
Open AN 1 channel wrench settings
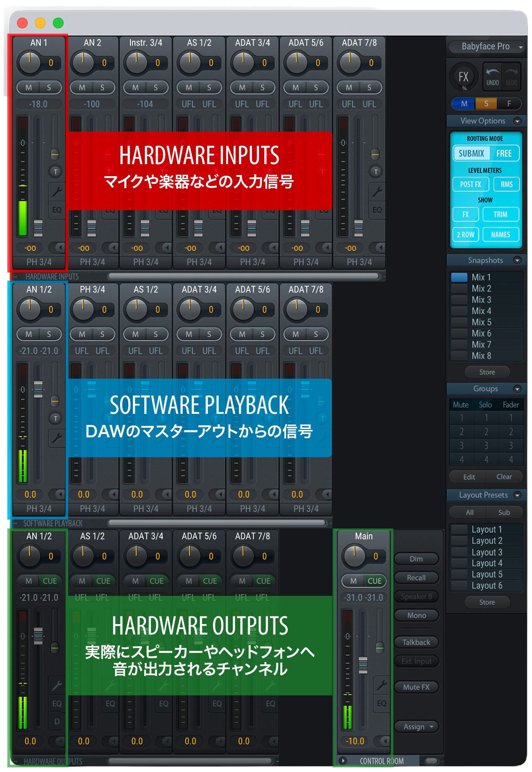pyautogui.click(x=57, y=192)
